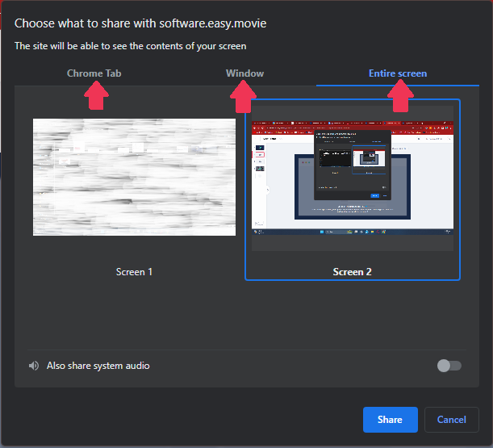
Task: Click the site visibility warning text
Action: (131, 46)
